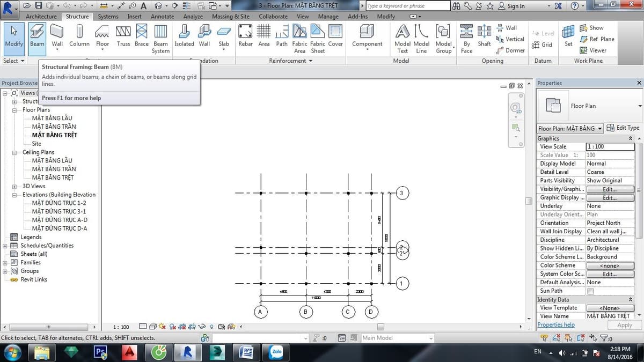Open the Select panel dropdown
This screenshot has width=644, height=362.
(x=14, y=61)
